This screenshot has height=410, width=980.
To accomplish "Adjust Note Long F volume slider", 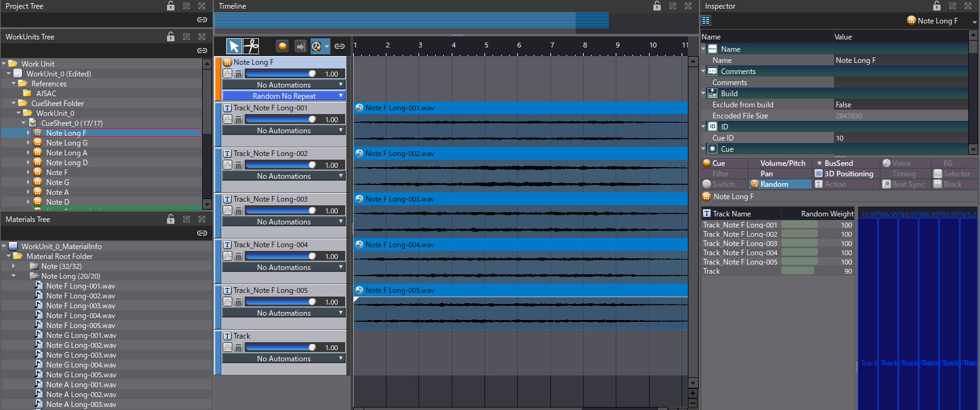I will tap(281, 73).
